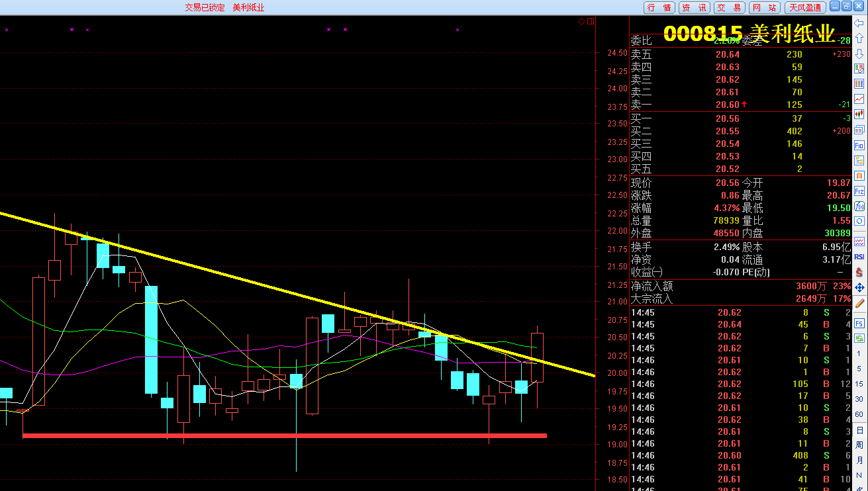868x491 pixels.
Task: Click the 净流入额 value 3600万
Action: [812, 287]
